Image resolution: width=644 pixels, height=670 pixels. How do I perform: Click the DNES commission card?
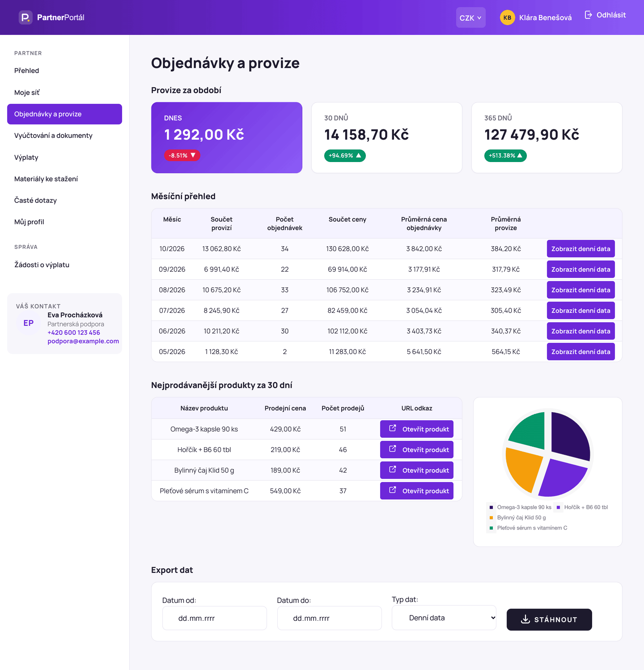[227, 137]
